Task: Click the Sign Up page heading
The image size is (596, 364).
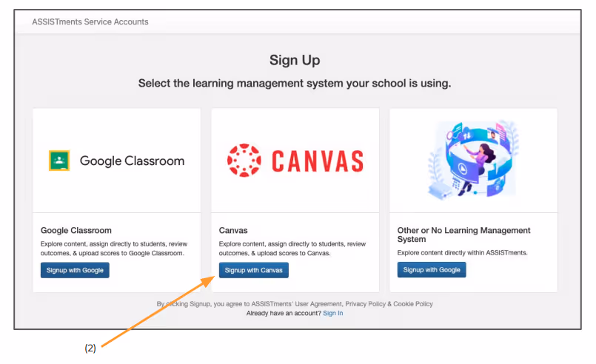Action: [295, 60]
